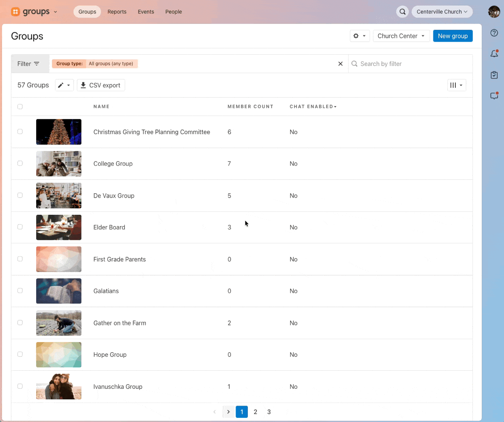Open the First Grade Parents name
Screen dimensions: 504x422
tap(120, 259)
